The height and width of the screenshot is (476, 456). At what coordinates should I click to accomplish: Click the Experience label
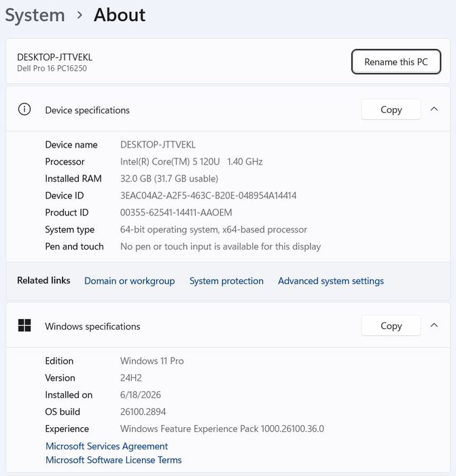[x=67, y=429]
